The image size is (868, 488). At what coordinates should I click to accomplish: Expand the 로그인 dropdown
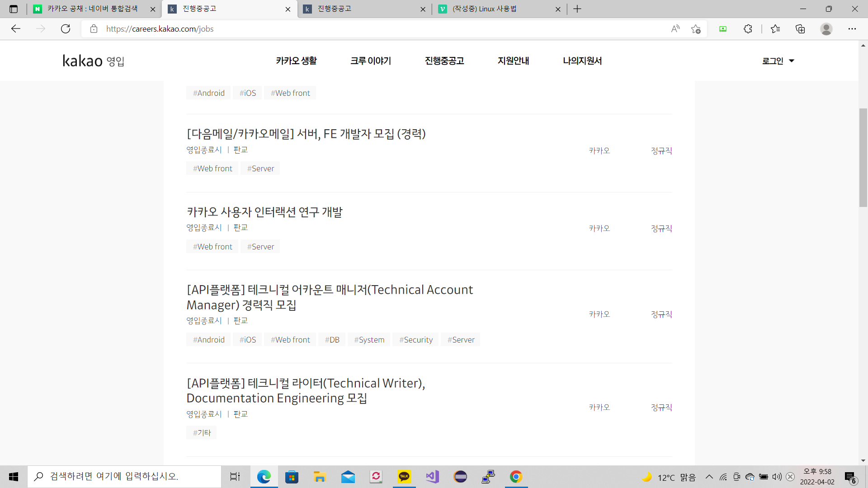click(x=778, y=61)
